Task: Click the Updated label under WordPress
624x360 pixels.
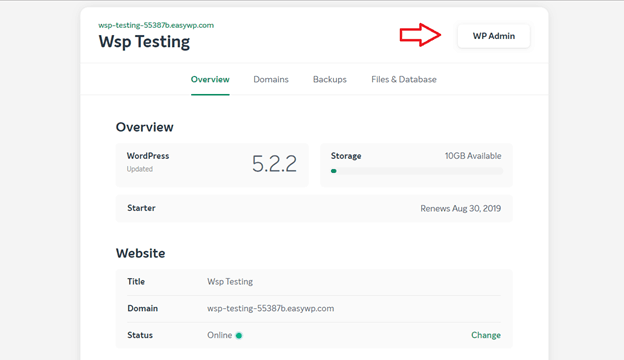Action: point(140,169)
